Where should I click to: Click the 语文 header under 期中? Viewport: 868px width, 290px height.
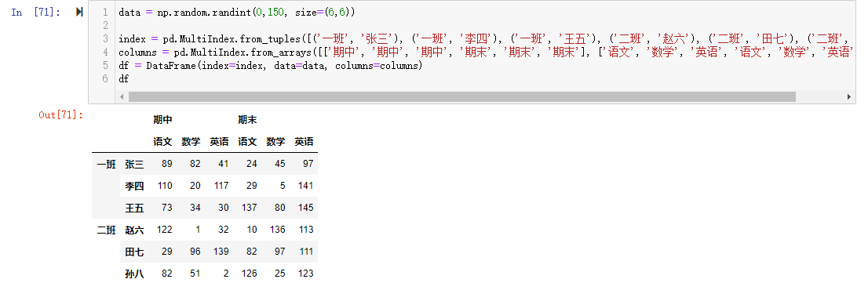(x=162, y=142)
